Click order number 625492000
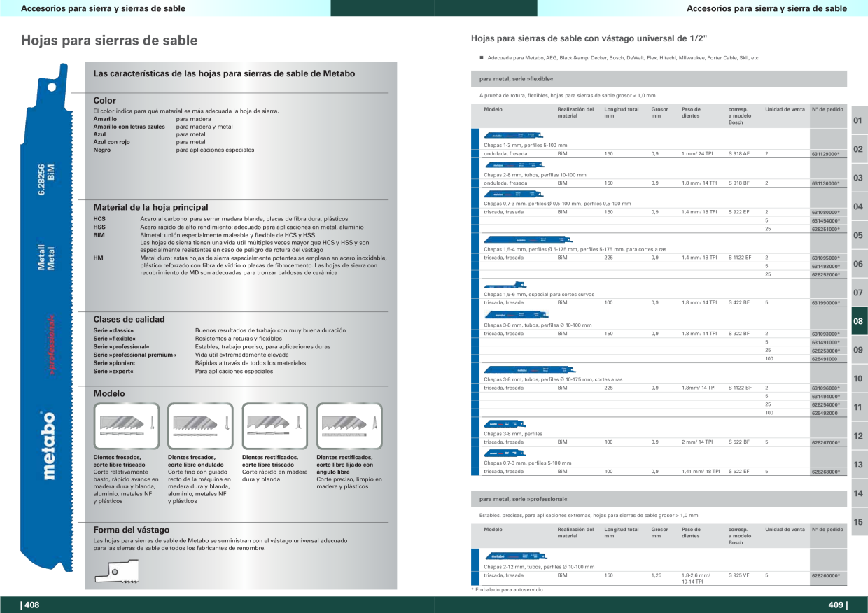 click(x=825, y=413)
